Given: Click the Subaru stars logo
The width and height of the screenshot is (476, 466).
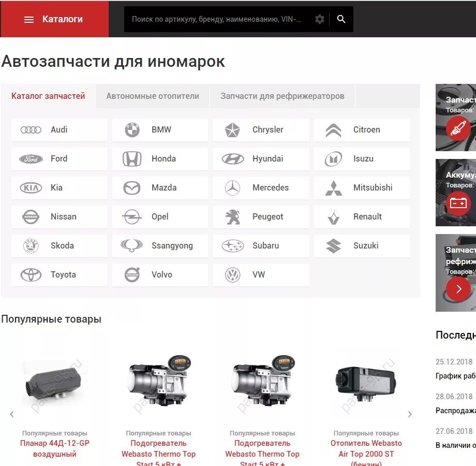Looking at the screenshot, I should [x=232, y=246].
